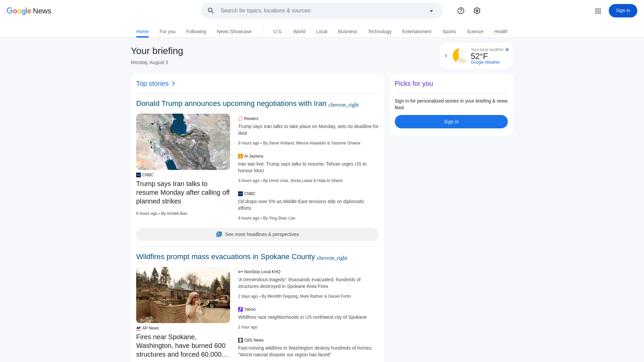
Task: Open Donald Trump announces upcoming negotiations headline
Action: click(x=231, y=104)
